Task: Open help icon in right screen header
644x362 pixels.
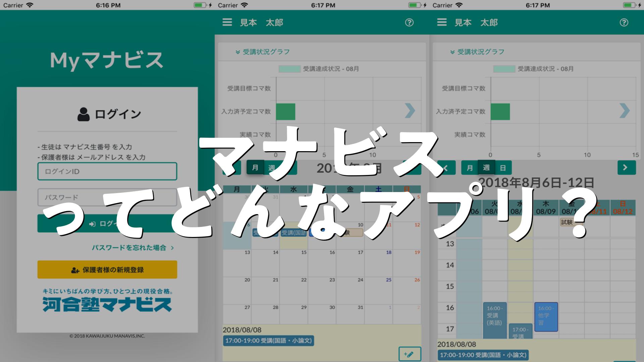Action: click(x=624, y=22)
